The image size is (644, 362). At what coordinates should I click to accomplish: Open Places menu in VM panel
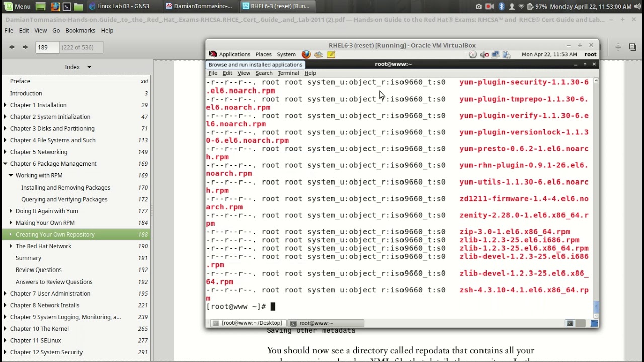point(263,54)
